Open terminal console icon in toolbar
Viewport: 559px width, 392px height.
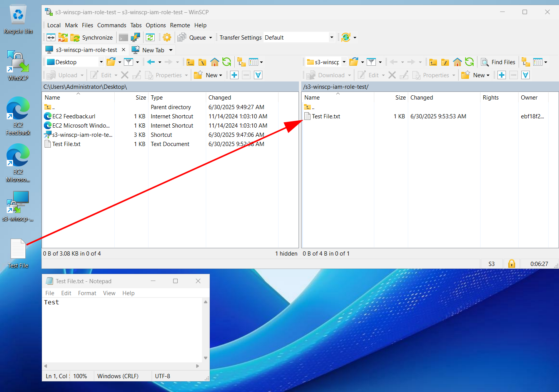[x=123, y=37]
